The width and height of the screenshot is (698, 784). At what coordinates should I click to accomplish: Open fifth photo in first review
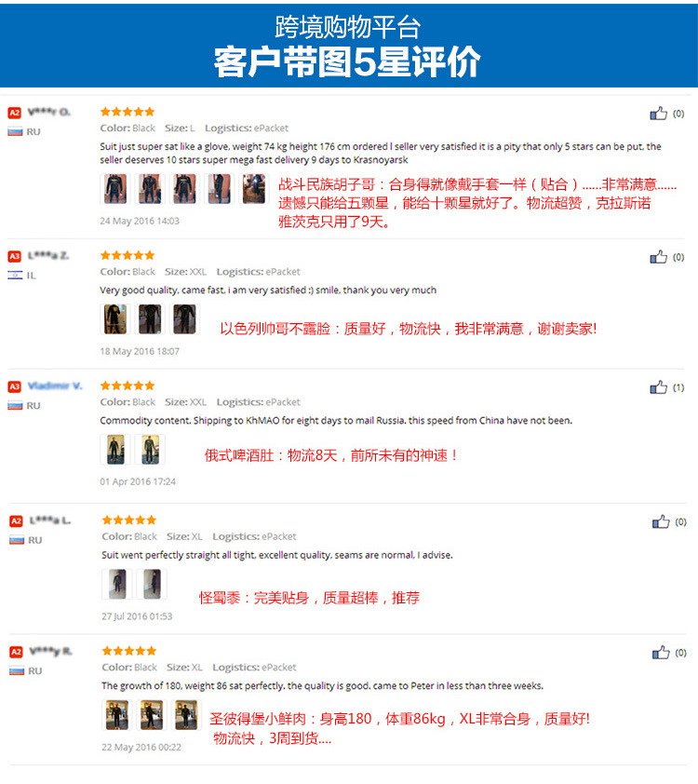254,188
